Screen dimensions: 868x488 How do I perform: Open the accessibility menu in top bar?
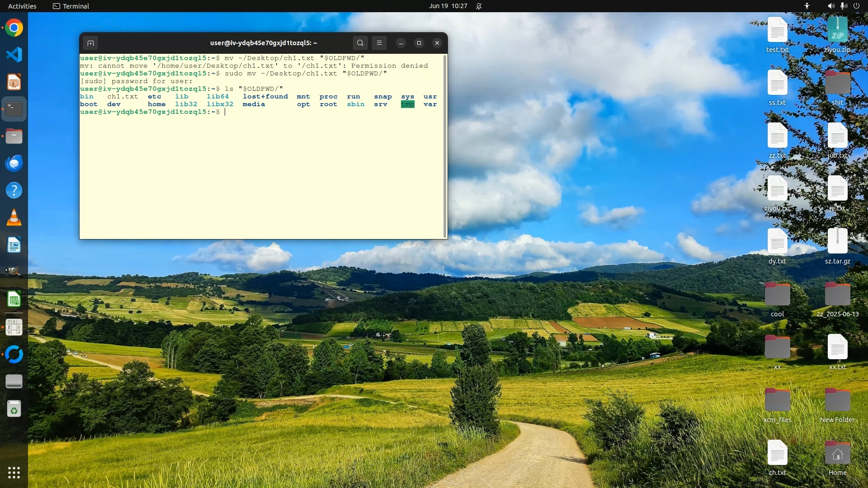(x=807, y=6)
